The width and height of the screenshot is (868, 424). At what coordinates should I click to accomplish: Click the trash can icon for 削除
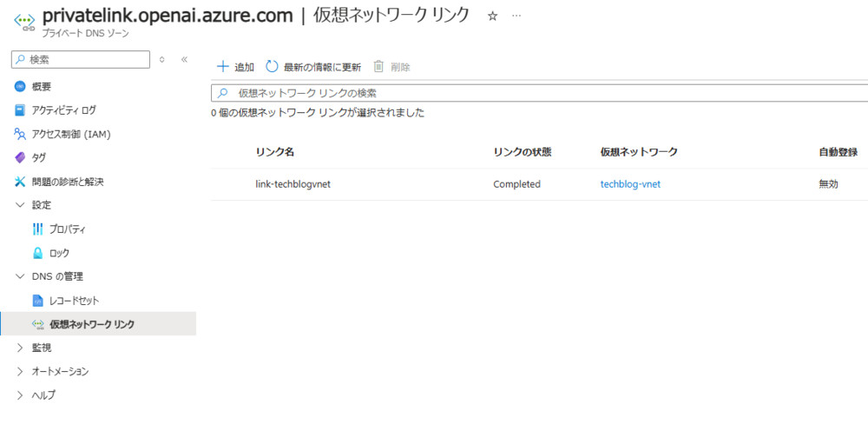378,67
